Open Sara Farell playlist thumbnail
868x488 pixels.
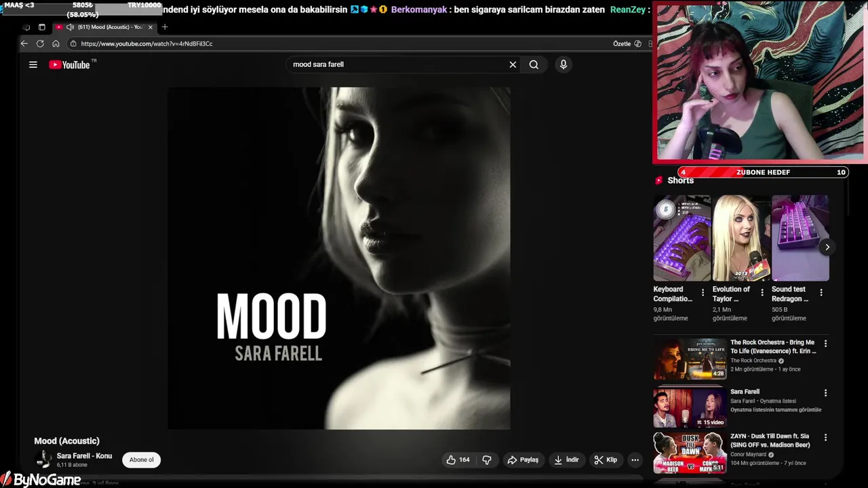(x=690, y=407)
